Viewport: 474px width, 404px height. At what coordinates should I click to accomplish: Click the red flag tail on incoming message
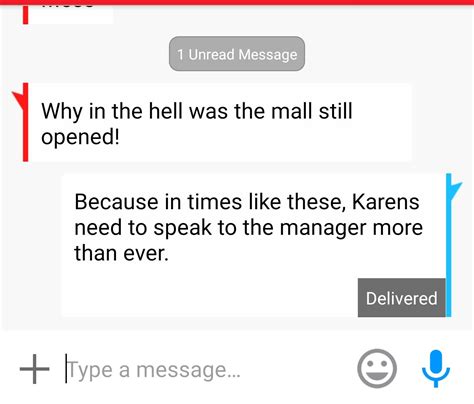pyautogui.click(x=18, y=99)
